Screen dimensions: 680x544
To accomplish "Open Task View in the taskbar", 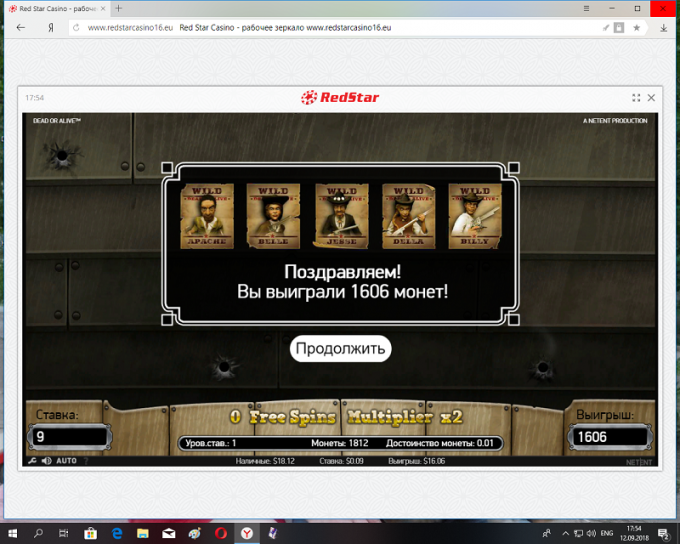I will tap(64, 533).
